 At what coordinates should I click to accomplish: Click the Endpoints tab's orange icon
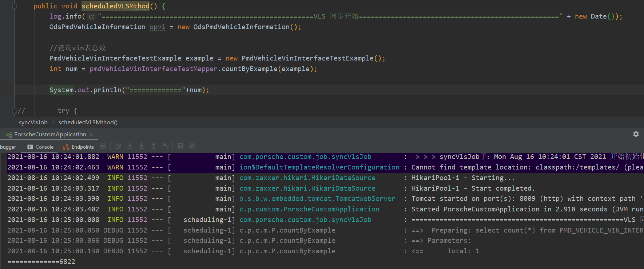[x=66, y=147]
